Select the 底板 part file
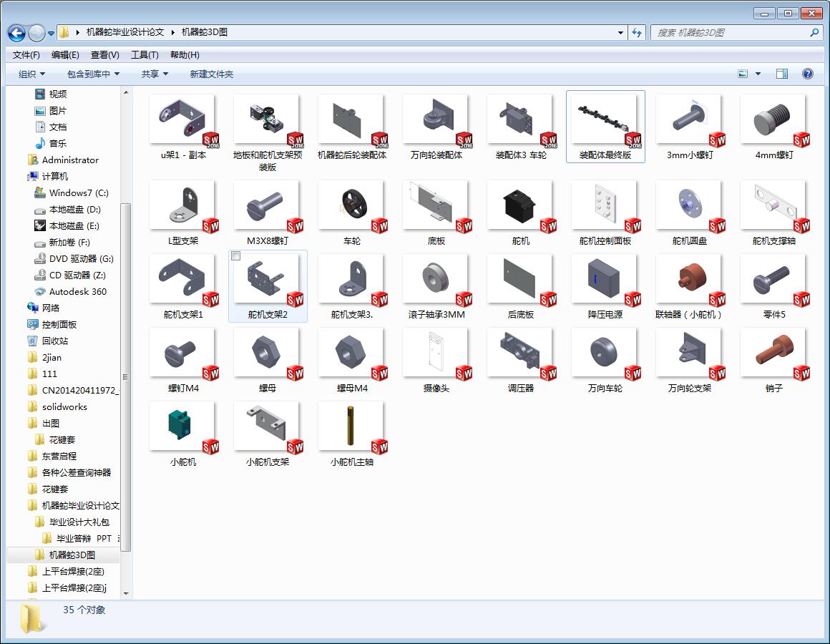The image size is (830, 644). [436, 213]
